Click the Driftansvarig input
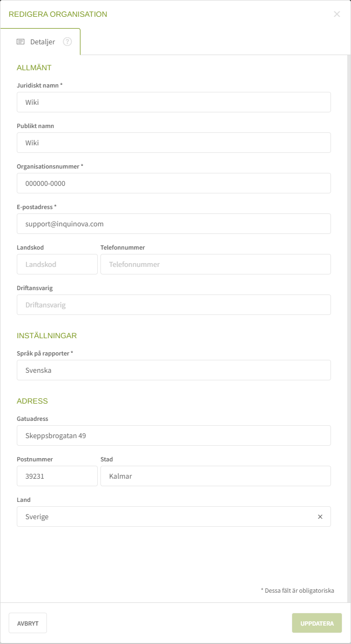The image size is (351, 644). 173,305
